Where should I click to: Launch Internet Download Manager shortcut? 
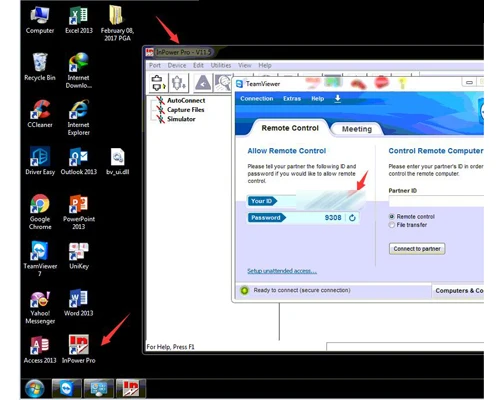[x=79, y=71]
